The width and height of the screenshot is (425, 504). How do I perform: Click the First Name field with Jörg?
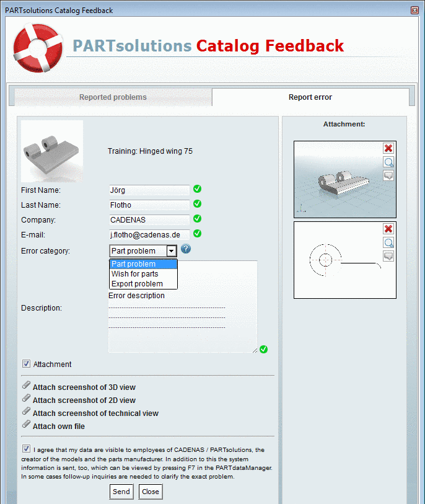click(149, 190)
